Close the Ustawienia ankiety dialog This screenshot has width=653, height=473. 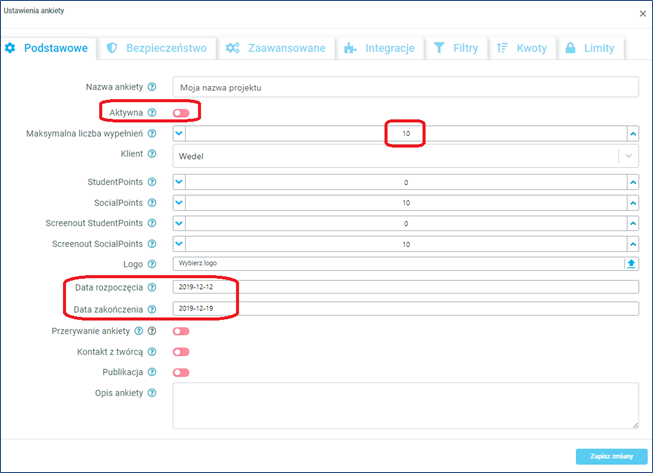pyautogui.click(x=641, y=13)
